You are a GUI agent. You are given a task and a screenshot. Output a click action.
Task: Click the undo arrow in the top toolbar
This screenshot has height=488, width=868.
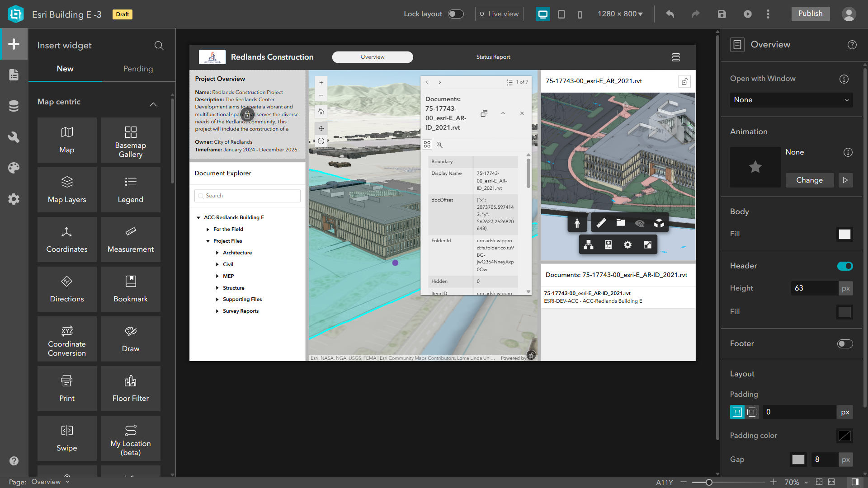[670, 14]
